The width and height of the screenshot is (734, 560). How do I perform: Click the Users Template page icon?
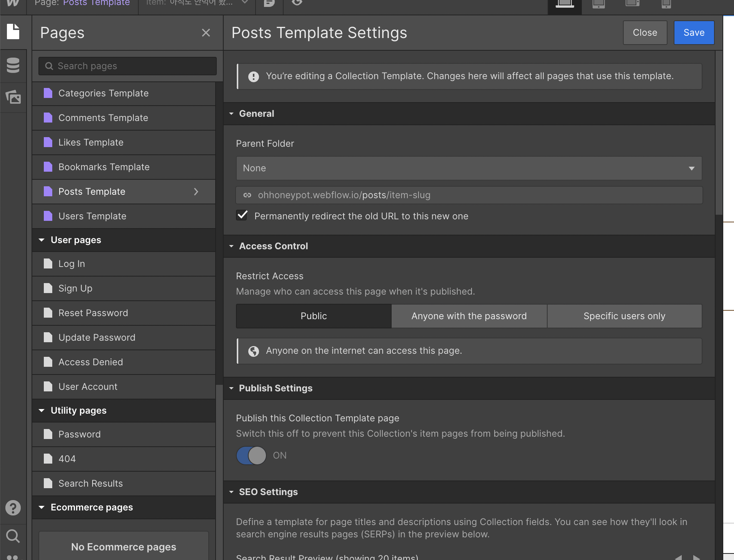tap(48, 216)
